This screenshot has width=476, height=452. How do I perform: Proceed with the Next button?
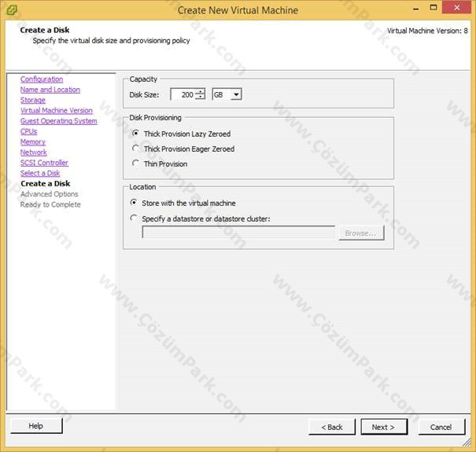click(x=384, y=427)
